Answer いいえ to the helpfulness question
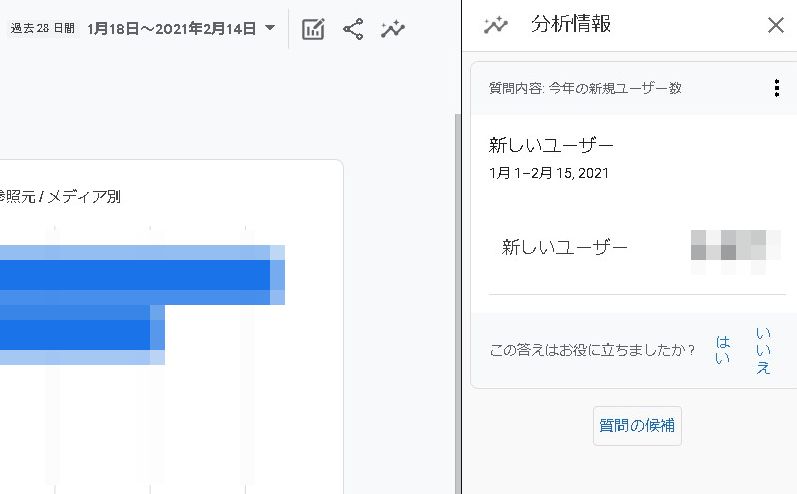 point(763,350)
